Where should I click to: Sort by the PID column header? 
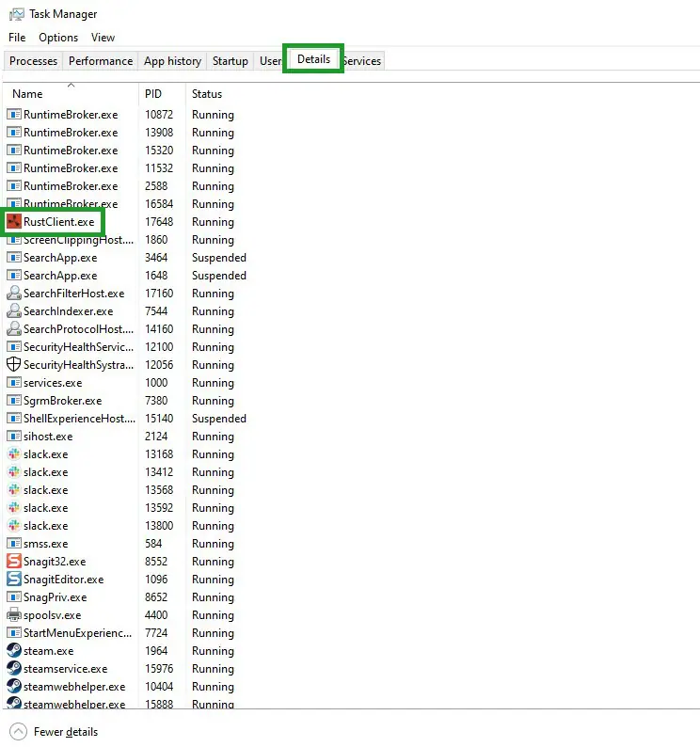pyautogui.click(x=162, y=94)
